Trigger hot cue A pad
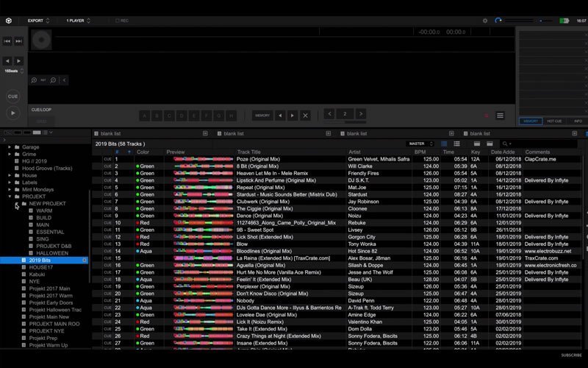The height and width of the screenshot is (368, 588). [144, 116]
